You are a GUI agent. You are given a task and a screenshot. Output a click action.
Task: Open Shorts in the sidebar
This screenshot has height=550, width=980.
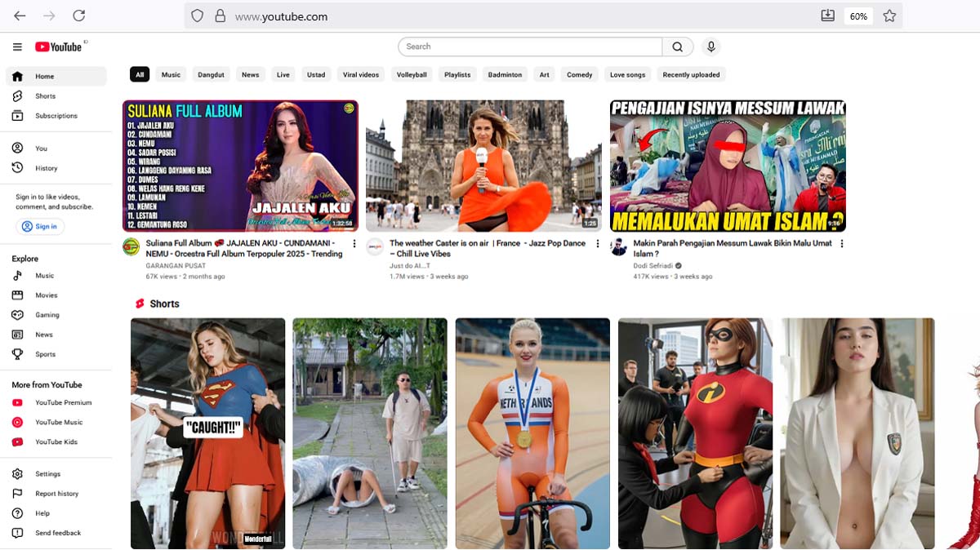pos(56,95)
